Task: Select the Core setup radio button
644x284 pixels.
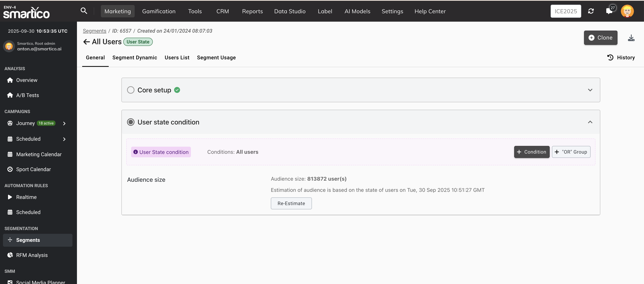Action: tap(131, 90)
